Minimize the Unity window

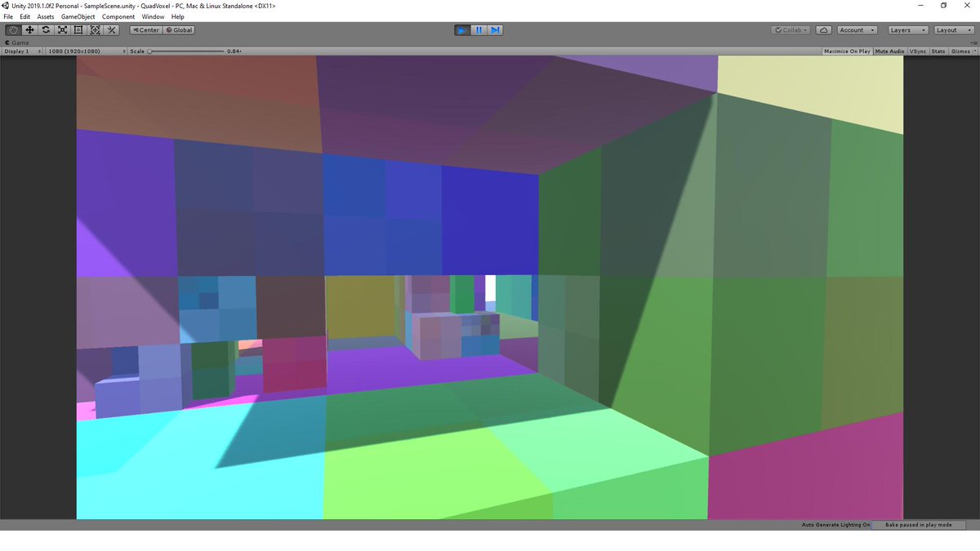[921, 6]
